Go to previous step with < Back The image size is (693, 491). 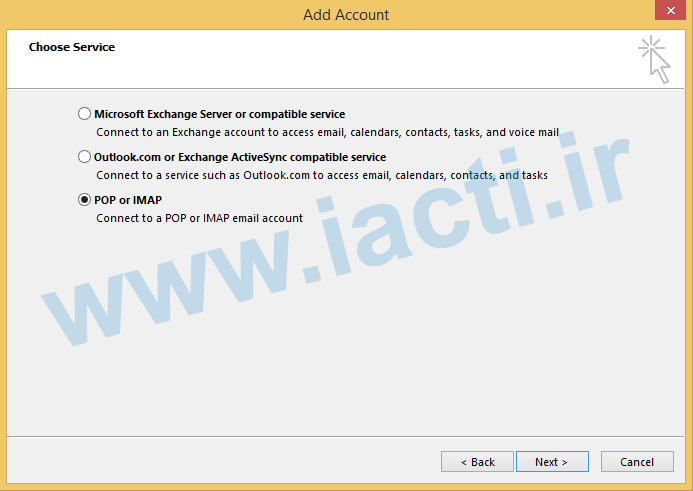click(x=477, y=462)
